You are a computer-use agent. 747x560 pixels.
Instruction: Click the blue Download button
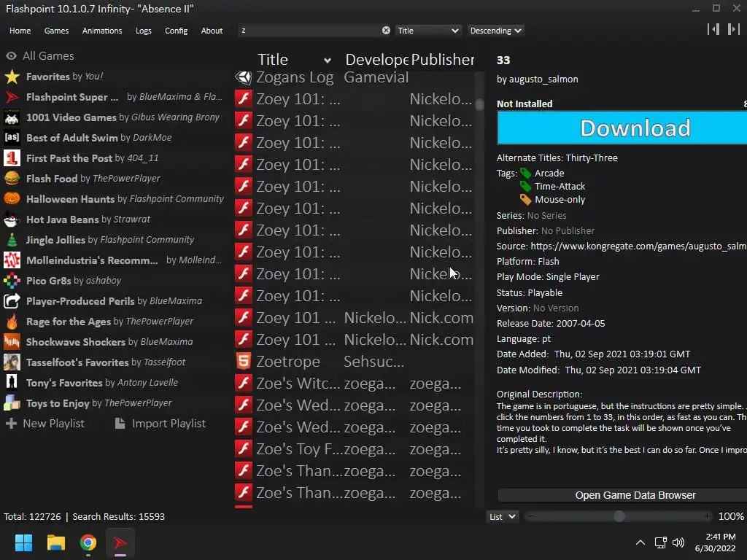tap(622, 128)
